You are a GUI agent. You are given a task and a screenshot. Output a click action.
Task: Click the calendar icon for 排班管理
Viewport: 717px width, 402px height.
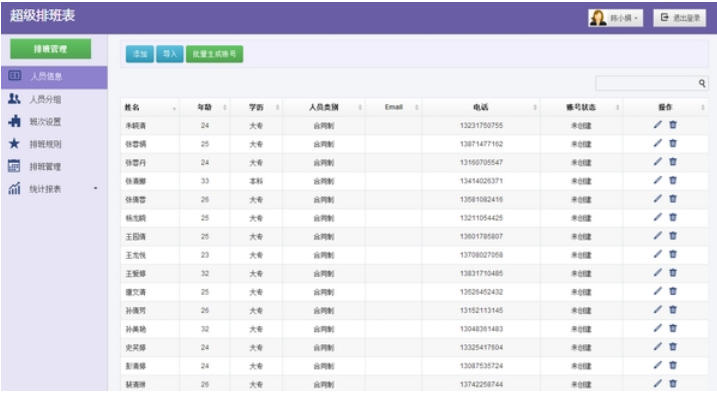[x=15, y=166]
